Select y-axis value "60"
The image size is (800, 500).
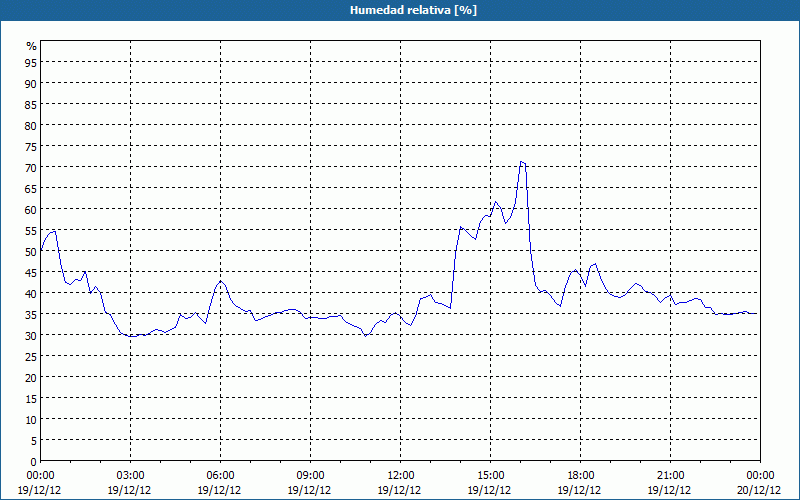point(31,209)
